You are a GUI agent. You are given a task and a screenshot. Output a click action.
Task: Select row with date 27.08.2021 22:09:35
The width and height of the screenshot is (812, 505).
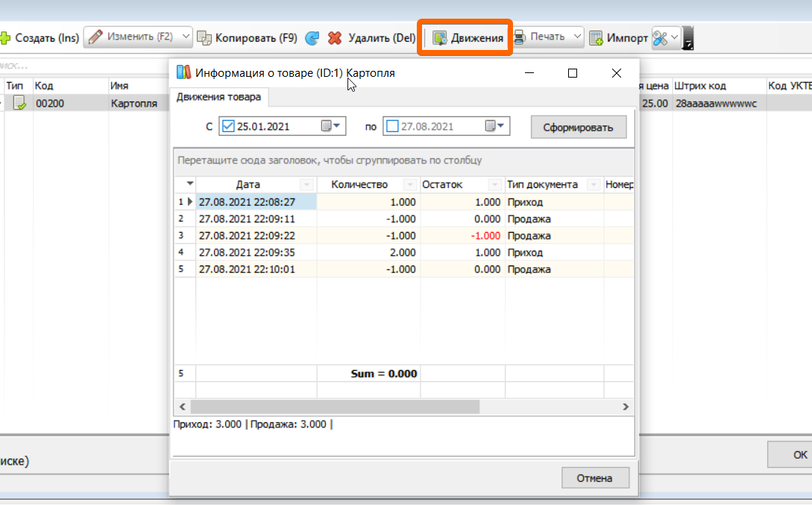pos(404,252)
